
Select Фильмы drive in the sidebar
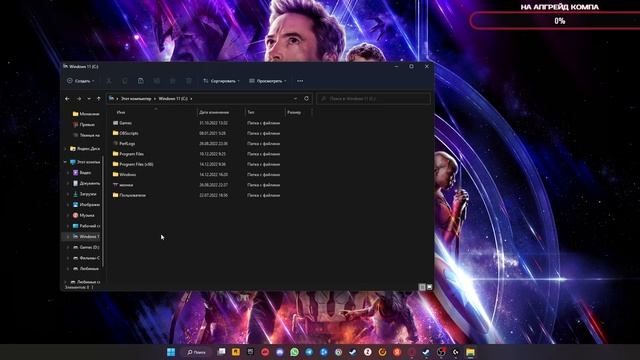(x=86, y=258)
